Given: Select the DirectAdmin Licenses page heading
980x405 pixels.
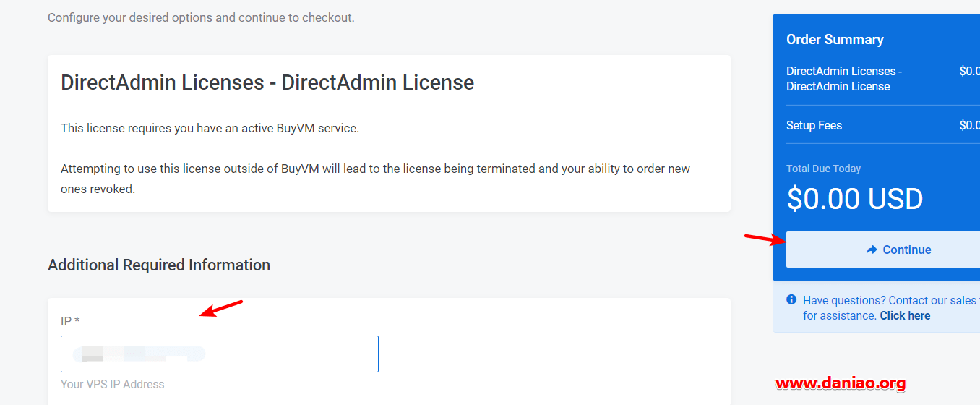Looking at the screenshot, I should click(x=267, y=82).
